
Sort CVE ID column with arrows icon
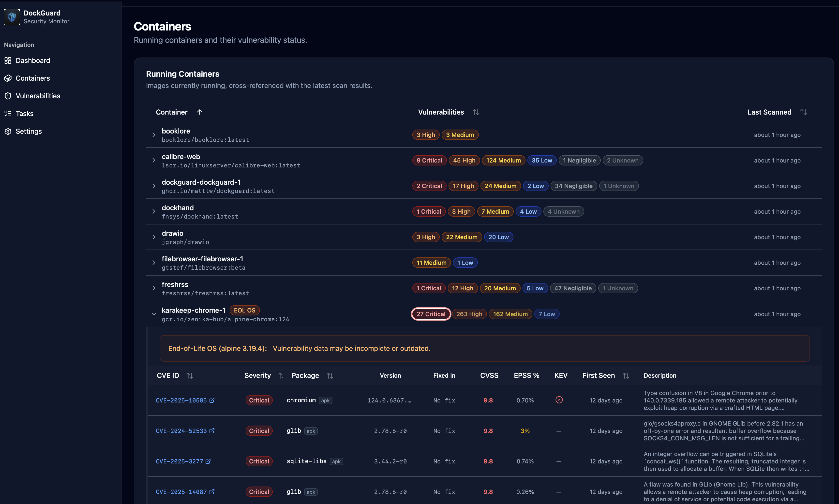click(x=190, y=375)
